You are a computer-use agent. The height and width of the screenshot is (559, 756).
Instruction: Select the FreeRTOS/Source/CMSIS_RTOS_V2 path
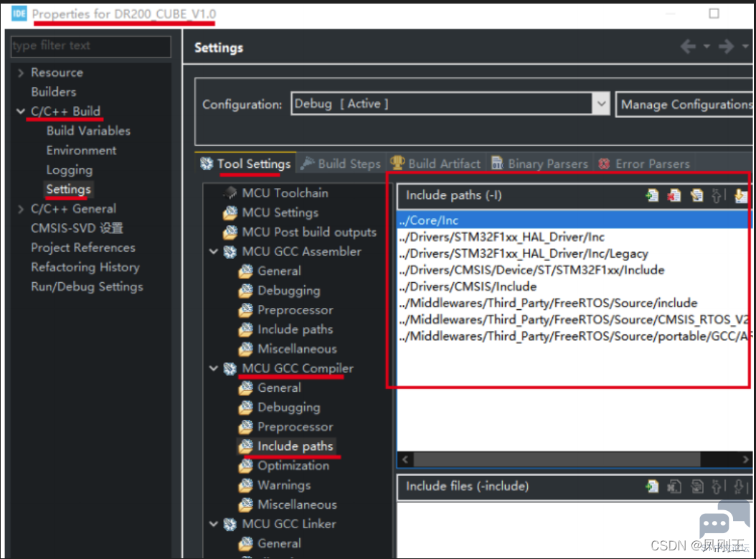click(574, 319)
